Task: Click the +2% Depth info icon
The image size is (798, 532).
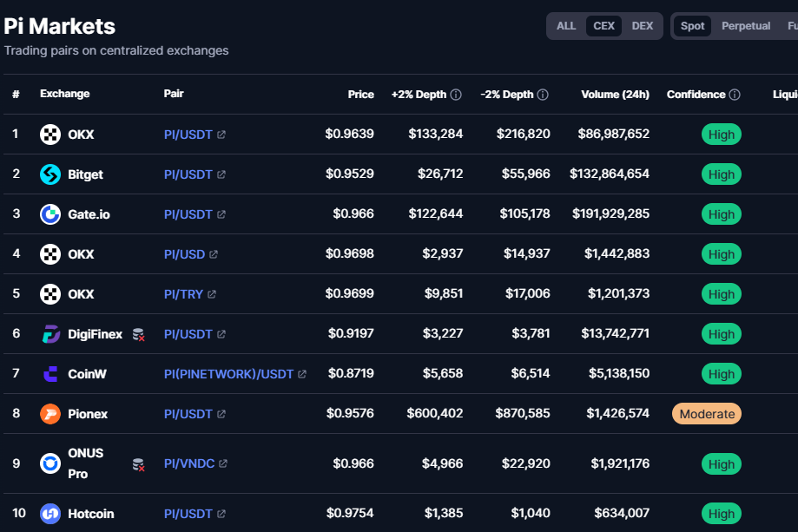Action: (x=456, y=95)
